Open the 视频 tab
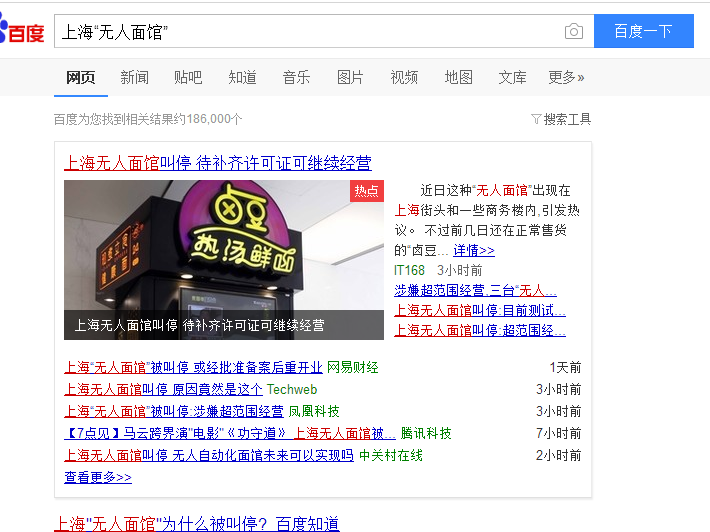The width and height of the screenshot is (710, 532). [x=404, y=77]
